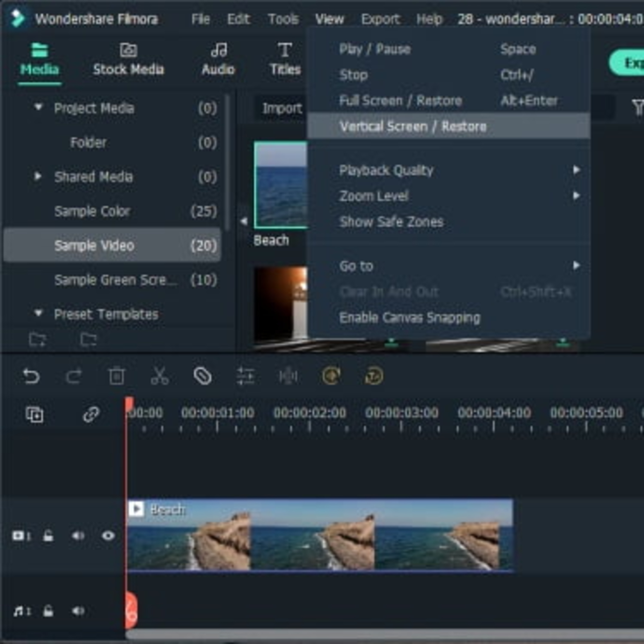This screenshot has width=644, height=644.
Task: Choose Play / Pause from View menu
Action: click(449, 49)
